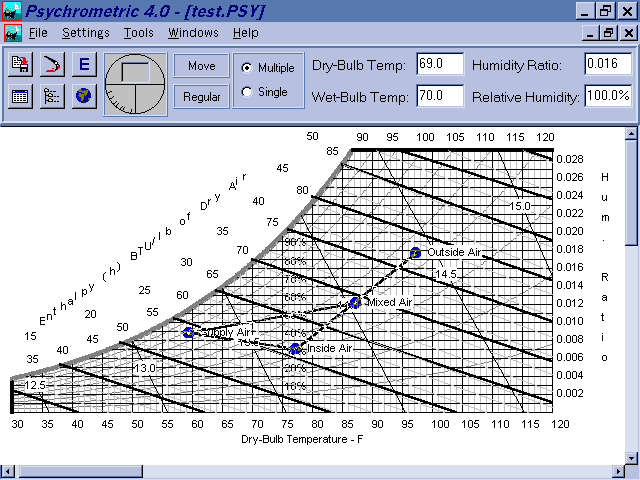Click the Relative Humidity input field

tap(608, 96)
